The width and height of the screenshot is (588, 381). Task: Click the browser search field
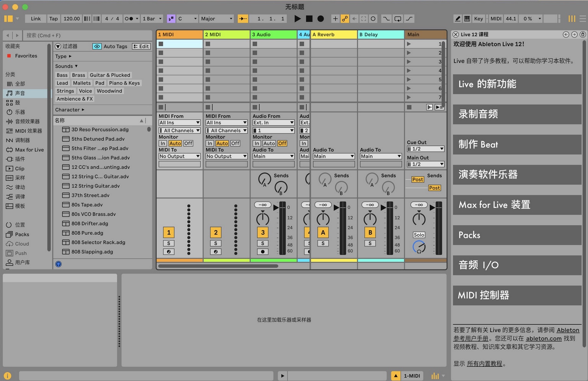click(x=88, y=35)
